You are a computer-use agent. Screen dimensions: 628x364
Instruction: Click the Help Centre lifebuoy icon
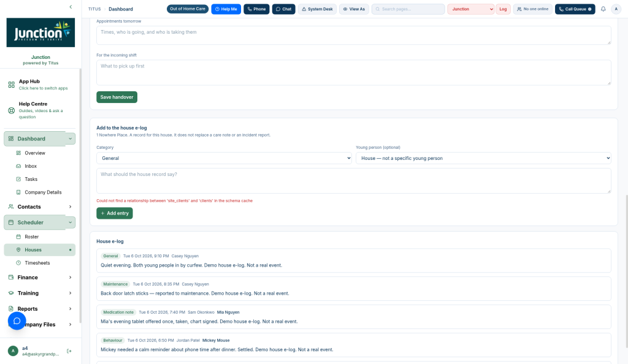11,110
